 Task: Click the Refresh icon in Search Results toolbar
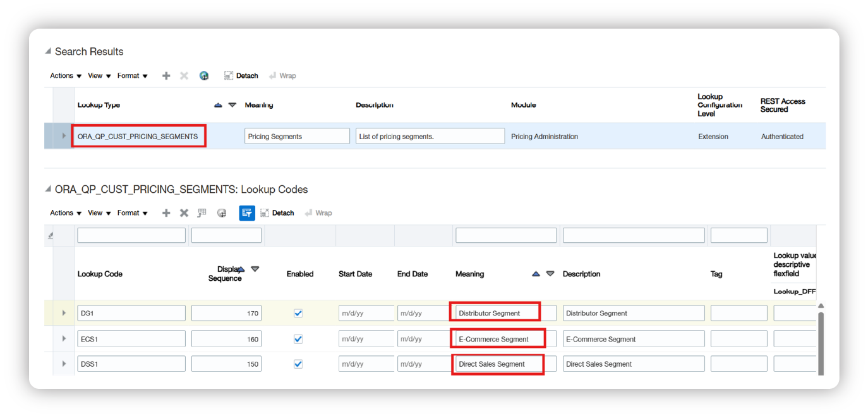203,75
